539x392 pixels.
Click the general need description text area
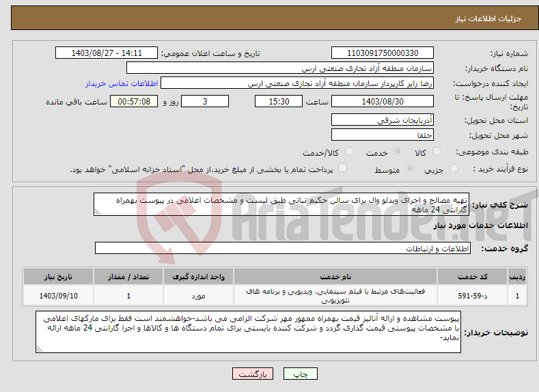pyautogui.click(x=281, y=204)
